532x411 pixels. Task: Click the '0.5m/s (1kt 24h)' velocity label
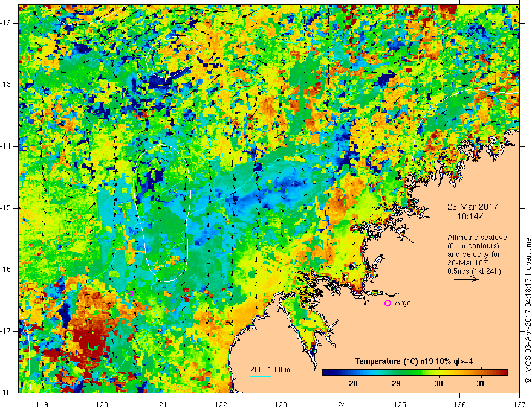(474, 271)
